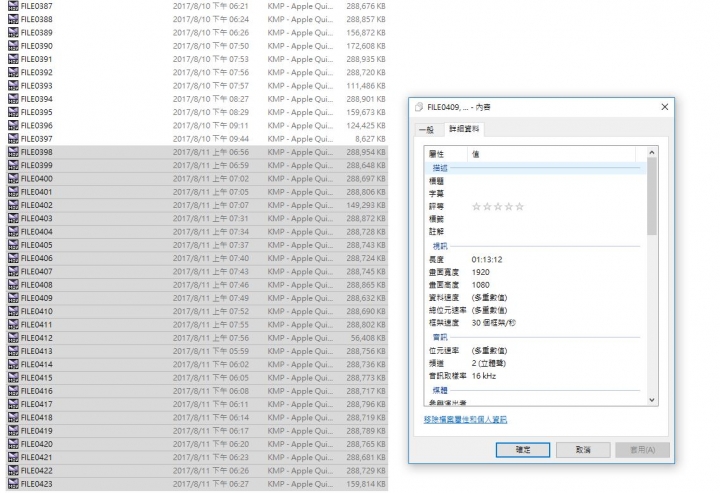Image resolution: width=720 pixels, height=493 pixels.
Task: Click the scroll-up arrow in the details list
Action: click(652, 152)
